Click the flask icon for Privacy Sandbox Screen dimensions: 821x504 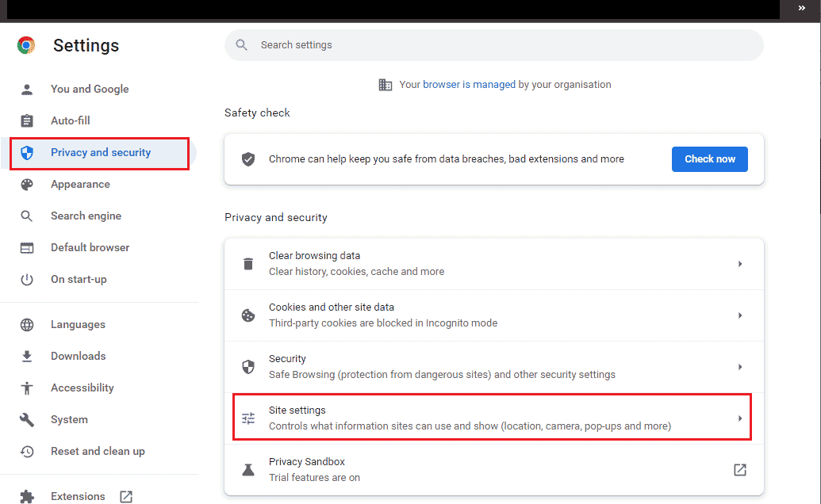(x=248, y=470)
